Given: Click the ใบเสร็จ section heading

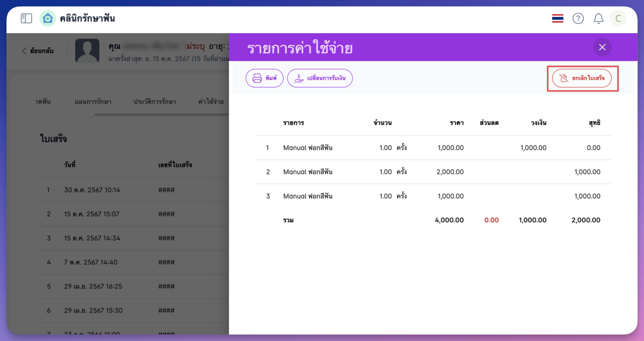Looking at the screenshot, I should [54, 139].
